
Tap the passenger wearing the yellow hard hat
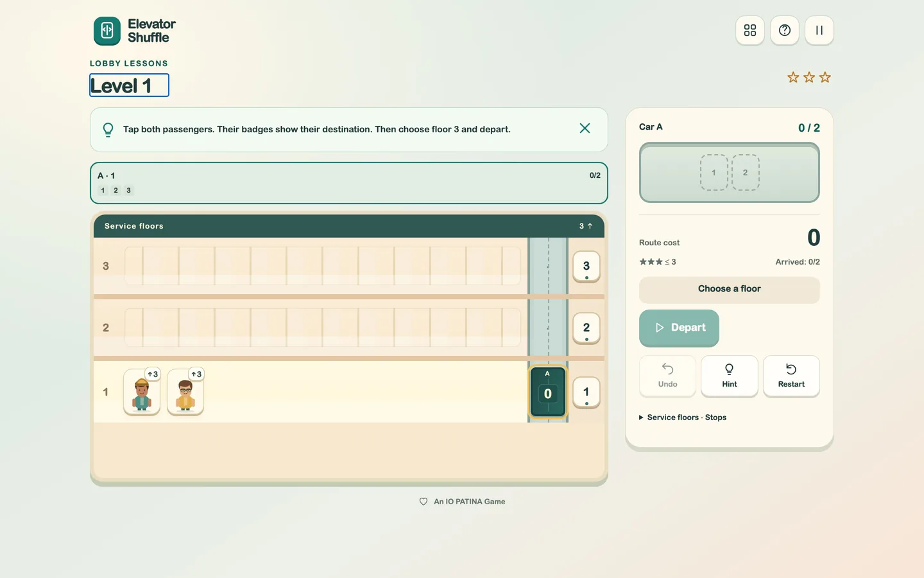pyautogui.click(x=142, y=392)
